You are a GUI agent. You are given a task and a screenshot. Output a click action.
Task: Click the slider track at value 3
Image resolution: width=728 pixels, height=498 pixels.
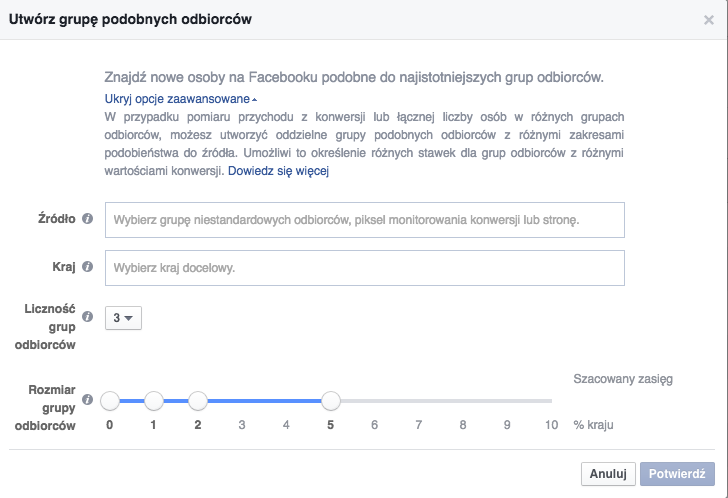(242, 401)
